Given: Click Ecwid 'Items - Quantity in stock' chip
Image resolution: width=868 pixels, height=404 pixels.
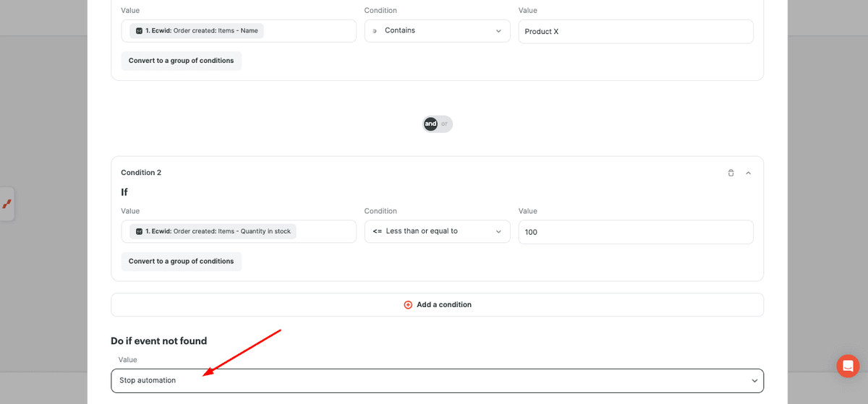Looking at the screenshot, I should tap(213, 231).
